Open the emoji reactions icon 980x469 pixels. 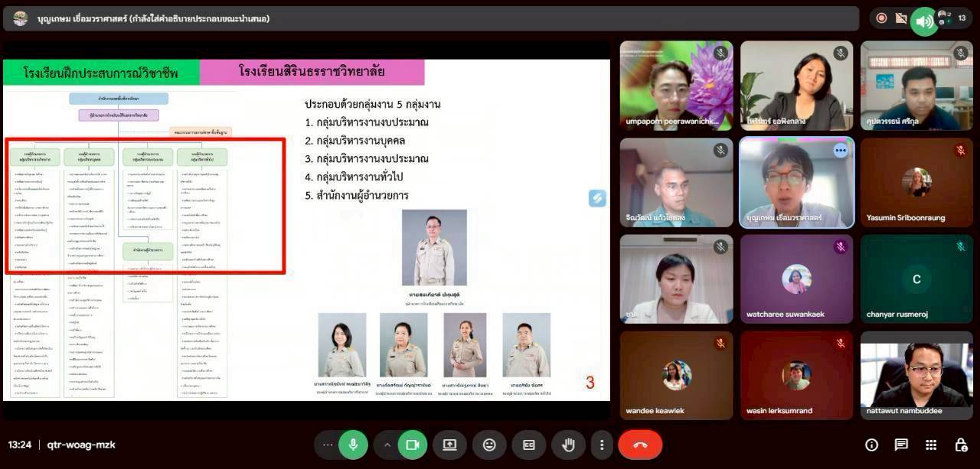(488, 445)
